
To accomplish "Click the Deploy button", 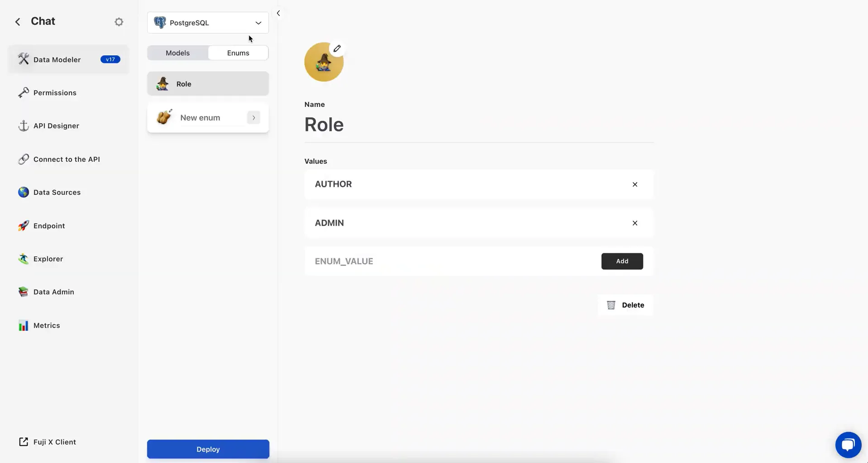I will [208, 449].
